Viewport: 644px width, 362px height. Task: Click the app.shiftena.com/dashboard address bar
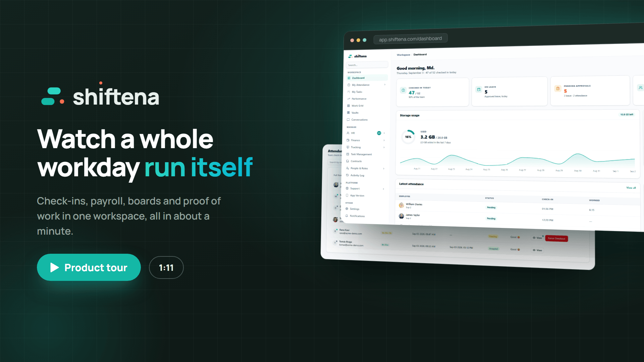click(410, 39)
